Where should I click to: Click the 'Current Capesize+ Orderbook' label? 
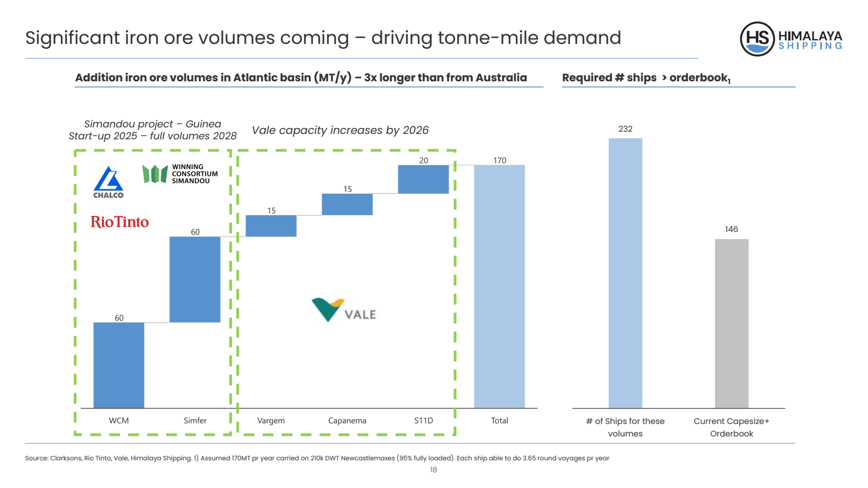click(x=732, y=427)
